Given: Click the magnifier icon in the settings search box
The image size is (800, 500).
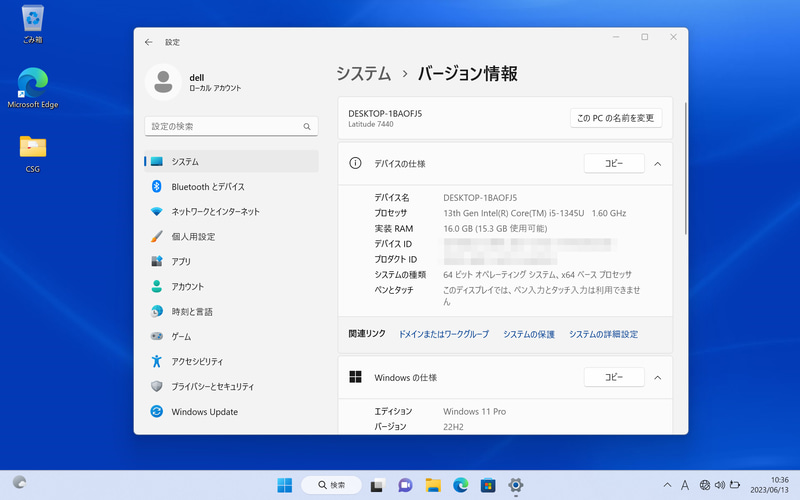Looking at the screenshot, I should coord(307,126).
